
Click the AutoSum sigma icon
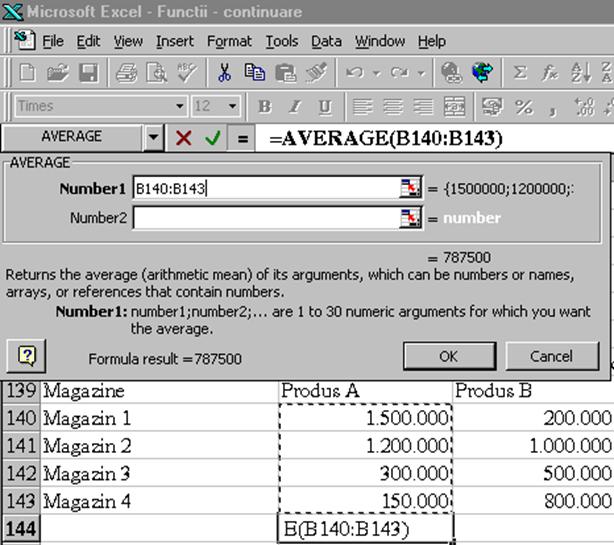point(519,73)
